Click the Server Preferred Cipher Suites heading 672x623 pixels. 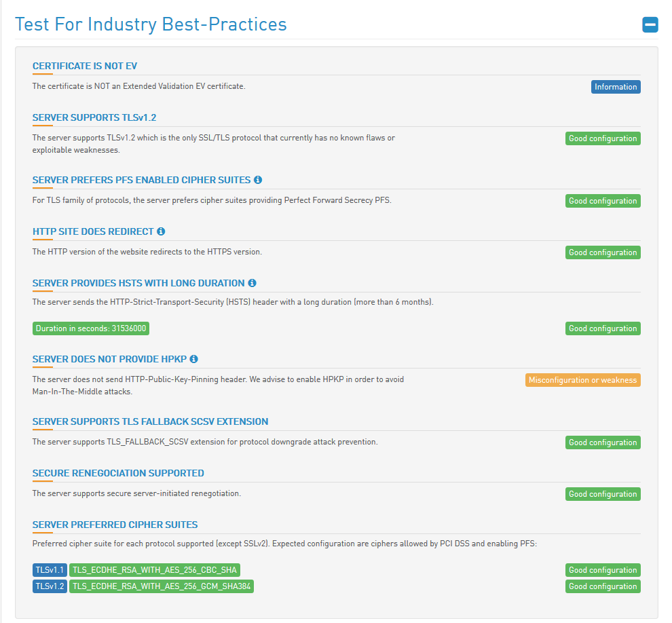(x=115, y=525)
